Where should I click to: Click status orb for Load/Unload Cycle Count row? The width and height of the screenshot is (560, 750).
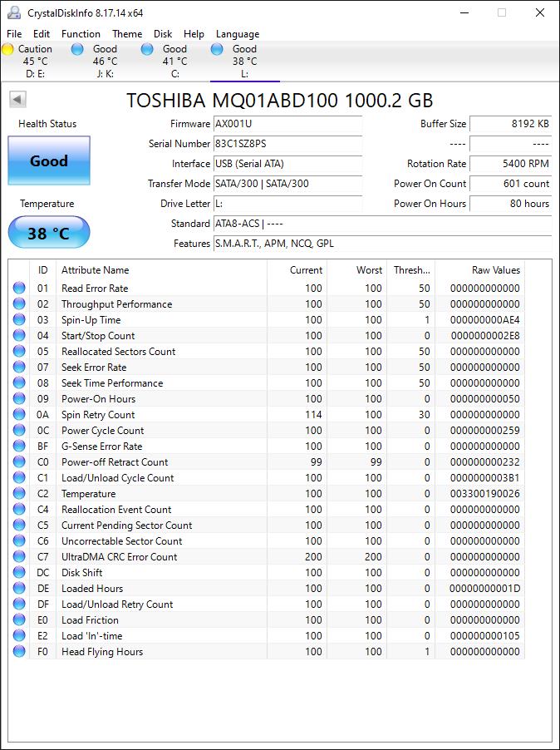[x=19, y=477]
